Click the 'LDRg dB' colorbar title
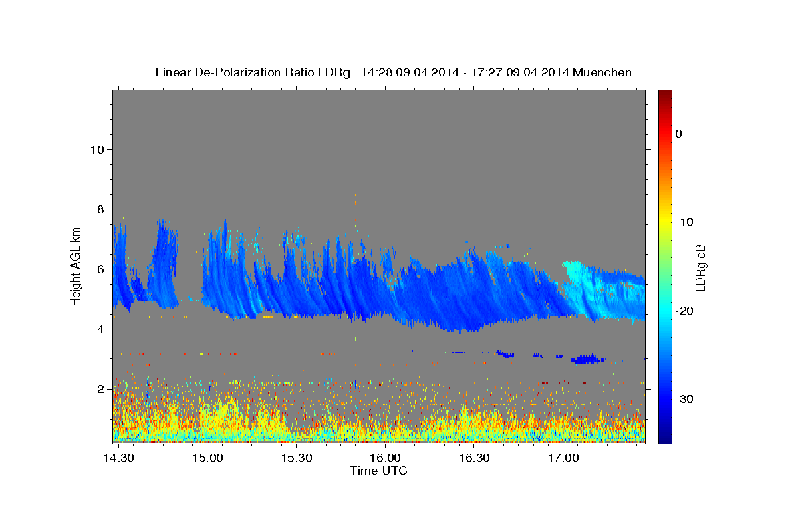Viewport: 798px width, 532px height. click(x=701, y=267)
